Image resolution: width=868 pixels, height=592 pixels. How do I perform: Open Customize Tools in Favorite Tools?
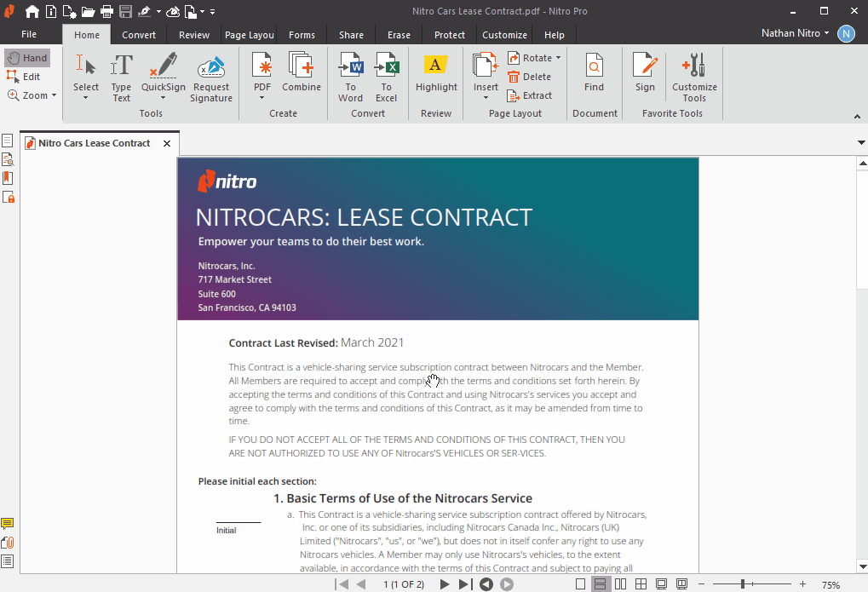point(694,77)
